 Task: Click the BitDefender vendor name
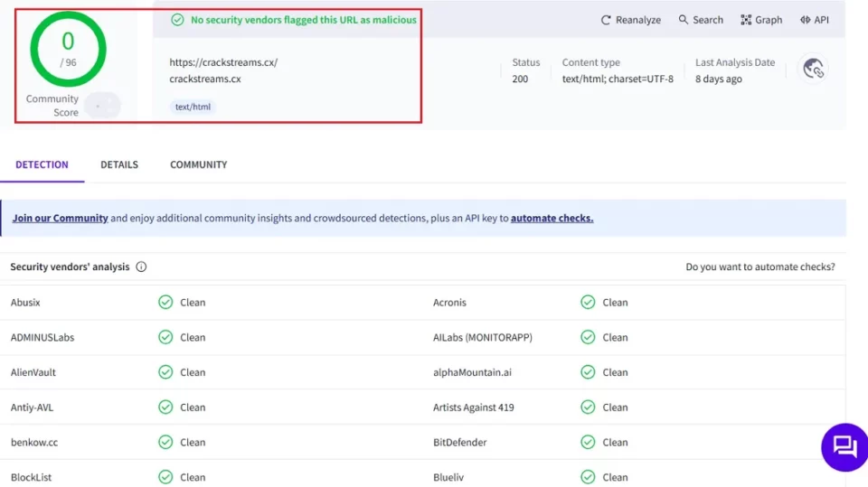[460, 442]
